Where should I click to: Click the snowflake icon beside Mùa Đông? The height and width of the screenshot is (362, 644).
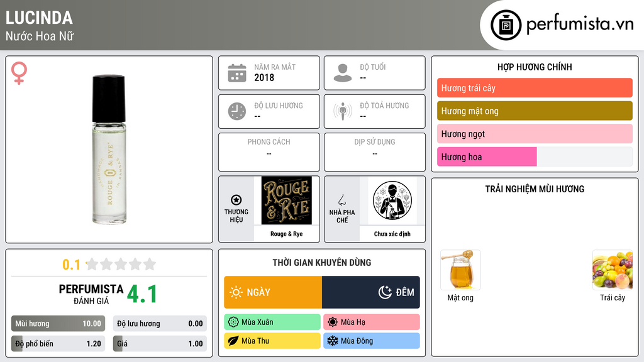(333, 341)
